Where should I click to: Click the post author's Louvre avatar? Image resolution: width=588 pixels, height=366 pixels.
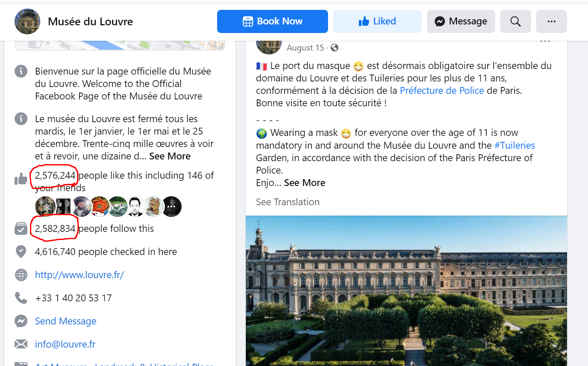pos(269,45)
